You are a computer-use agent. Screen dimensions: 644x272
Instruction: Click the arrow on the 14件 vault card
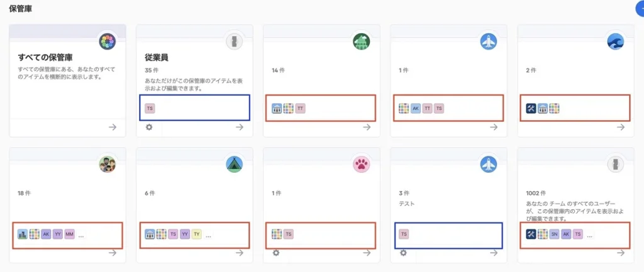(367, 127)
